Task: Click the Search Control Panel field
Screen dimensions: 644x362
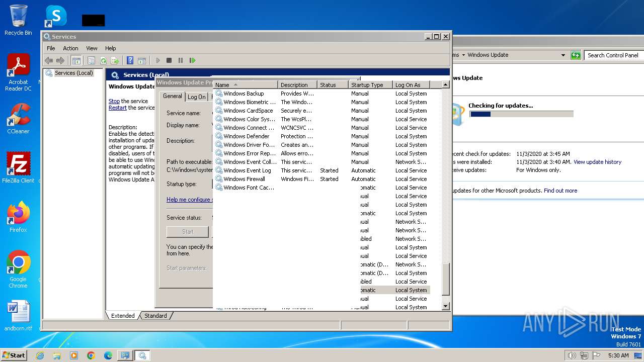Action: pos(614,55)
